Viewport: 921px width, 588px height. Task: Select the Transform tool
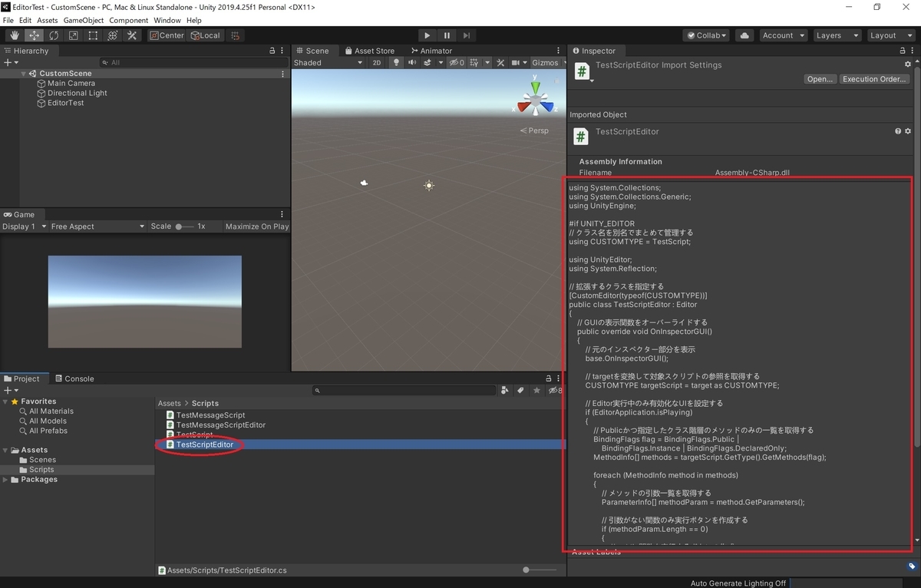click(x=112, y=35)
